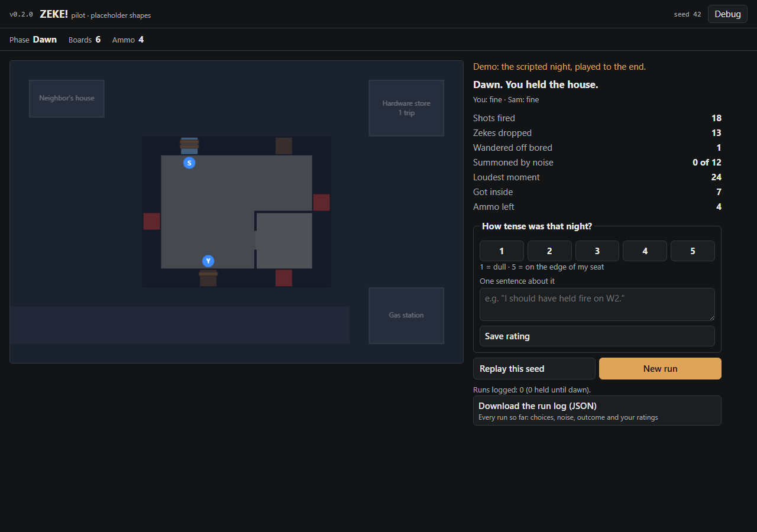Click the Ammo left stat row

pyautogui.click(x=597, y=207)
